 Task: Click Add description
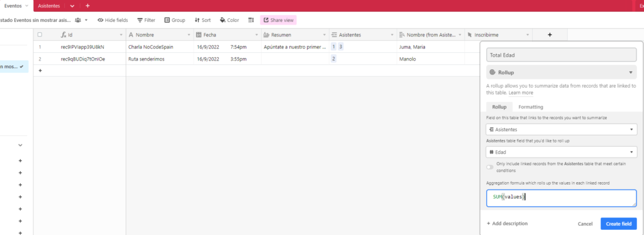point(507,224)
